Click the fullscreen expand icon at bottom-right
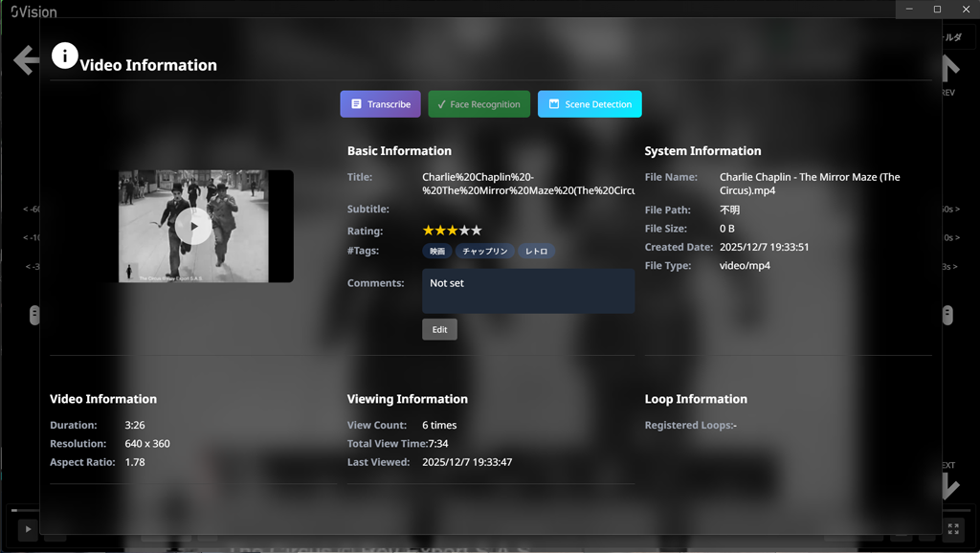The image size is (980, 553). point(952,529)
